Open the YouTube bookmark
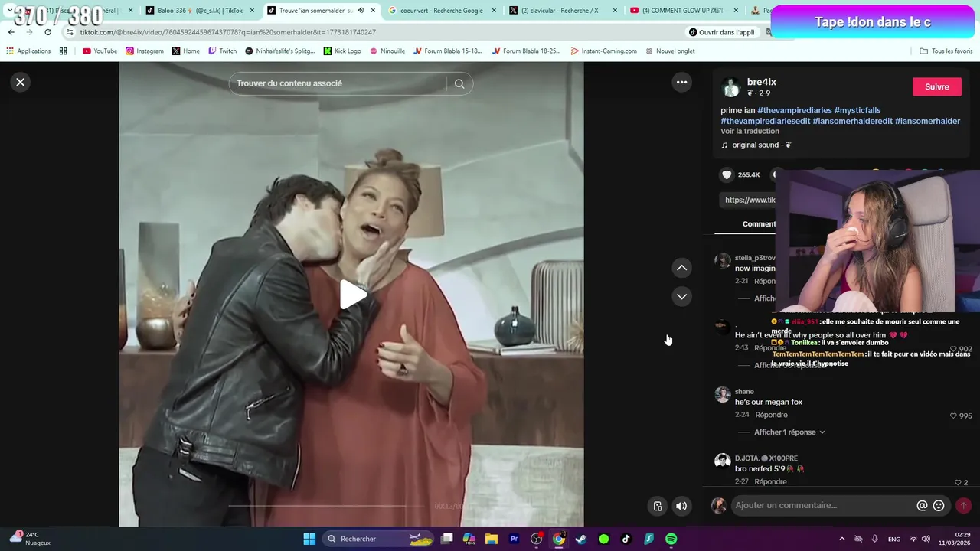The image size is (980, 551). pyautogui.click(x=100, y=51)
